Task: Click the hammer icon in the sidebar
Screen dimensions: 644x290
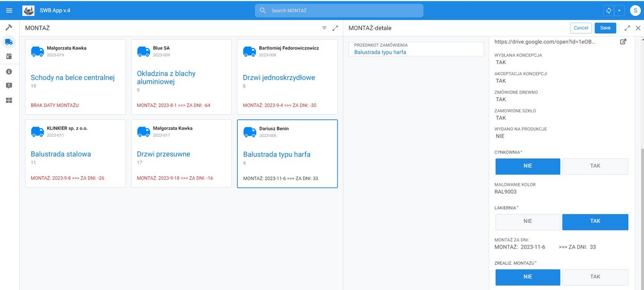Action: coord(9,27)
